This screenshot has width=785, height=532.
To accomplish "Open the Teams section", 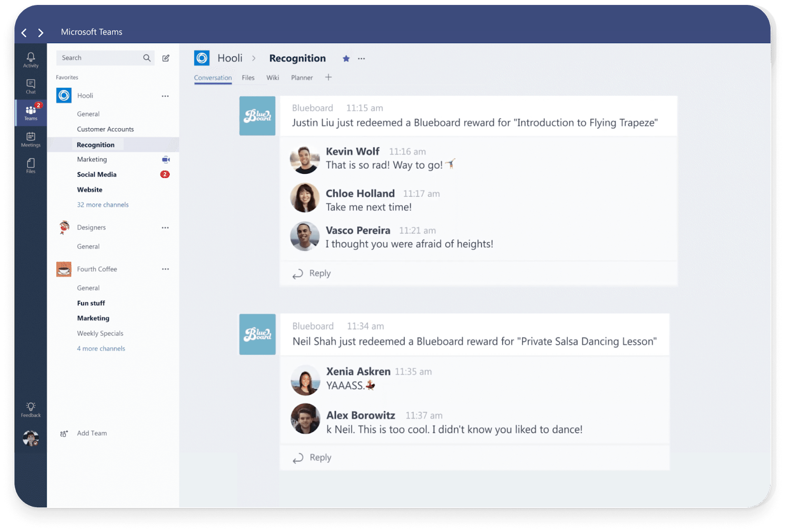I will (x=31, y=112).
